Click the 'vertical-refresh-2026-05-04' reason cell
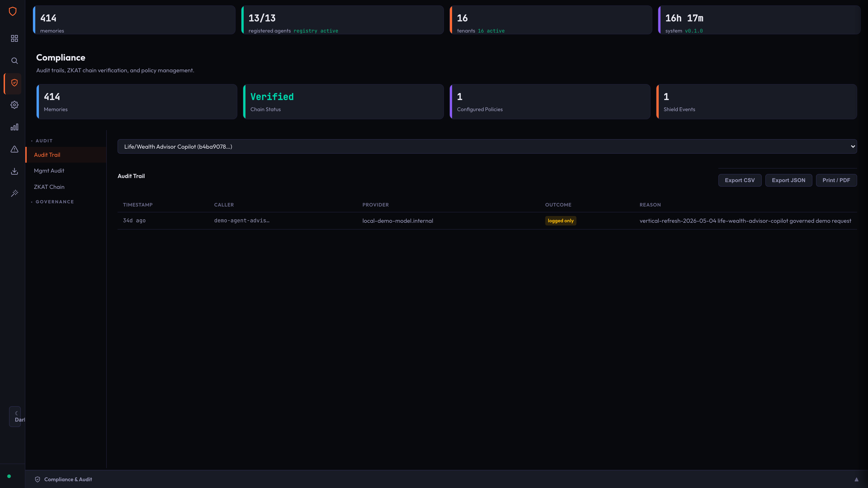This screenshot has height=488, width=868. [x=745, y=221]
